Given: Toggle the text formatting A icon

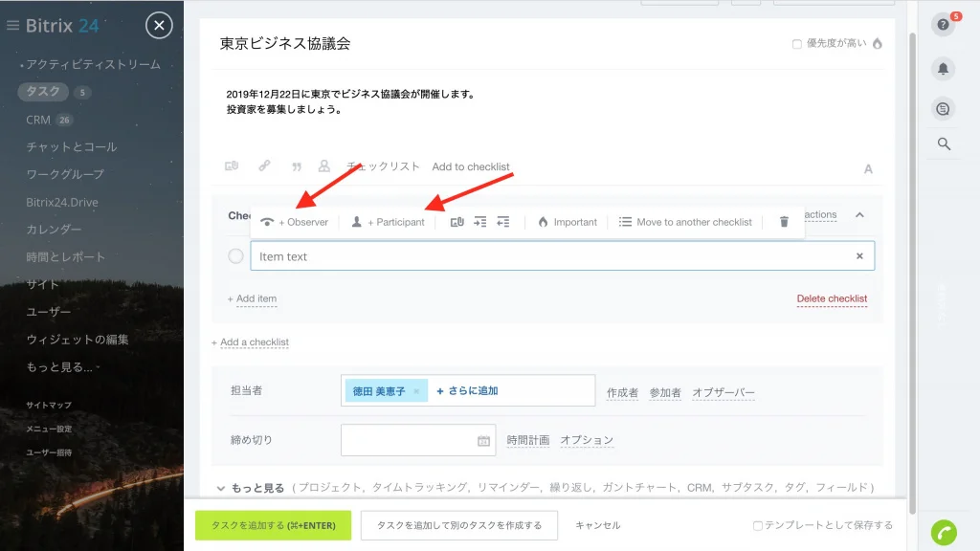Looking at the screenshot, I should (868, 168).
